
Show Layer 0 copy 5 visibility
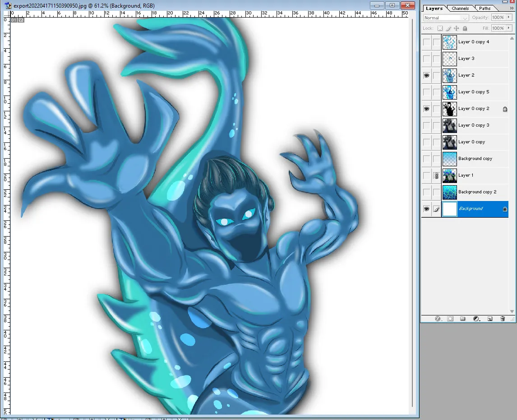click(x=426, y=92)
